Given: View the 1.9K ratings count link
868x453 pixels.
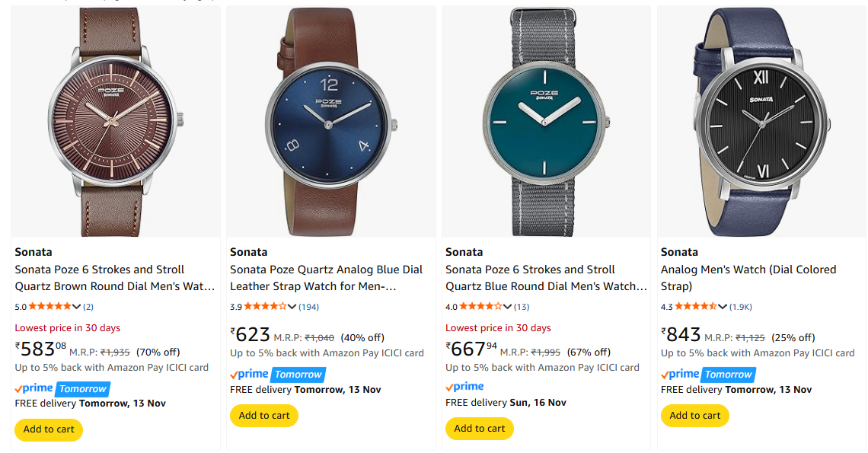Looking at the screenshot, I should pos(741,307).
